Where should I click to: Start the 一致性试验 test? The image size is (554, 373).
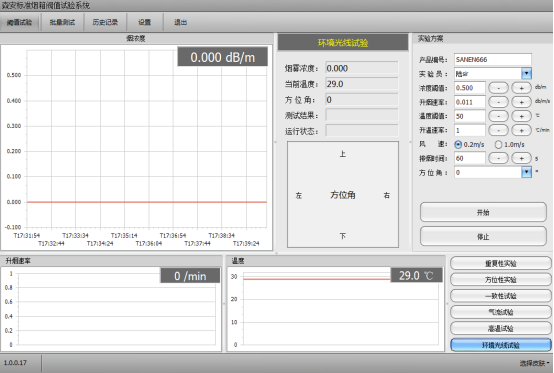click(501, 296)
